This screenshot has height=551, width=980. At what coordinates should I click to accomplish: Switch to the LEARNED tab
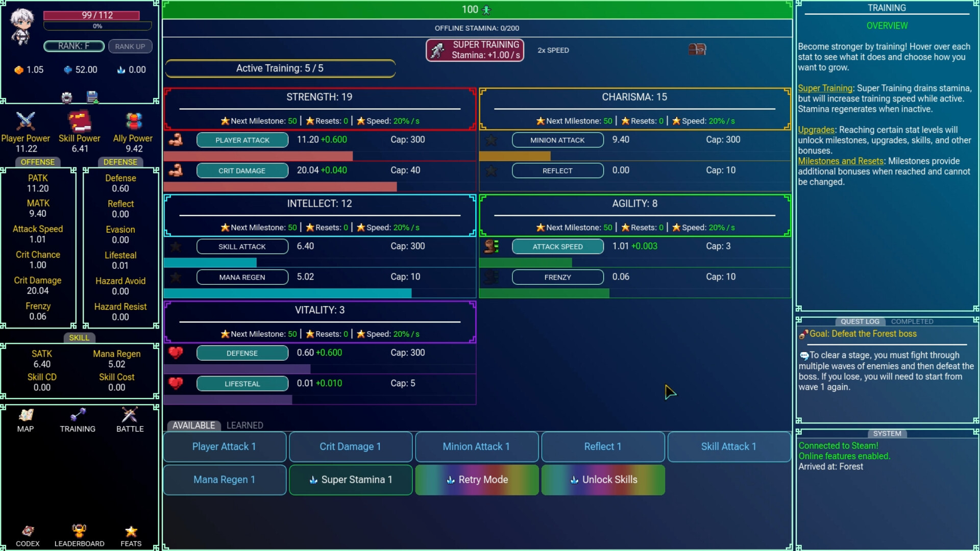tap(245, 425)
